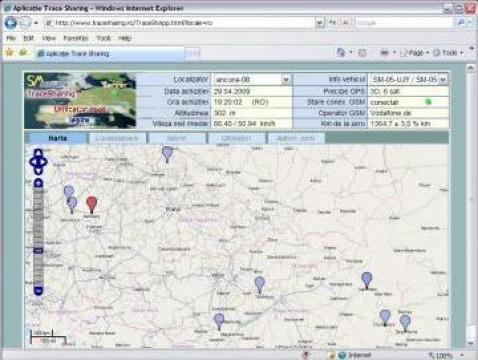
Task: Click the browser Forward arrow
Action: 25,23
